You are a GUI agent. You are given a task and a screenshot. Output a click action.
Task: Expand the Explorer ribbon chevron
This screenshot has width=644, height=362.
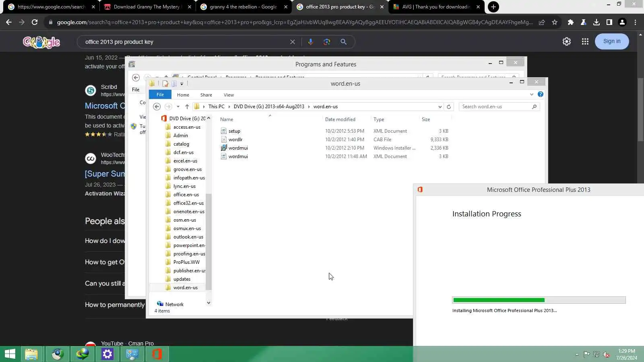(532, 95)
